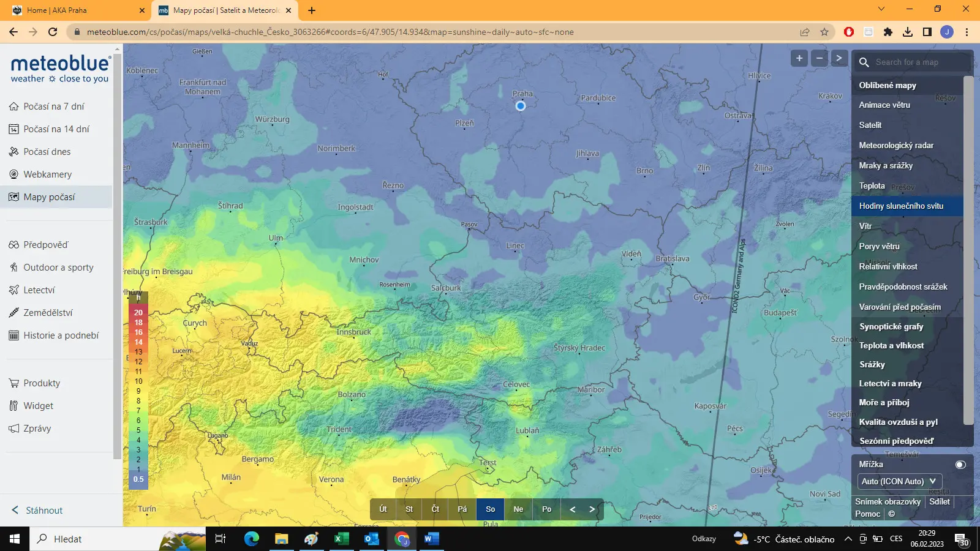
Task: Toggle the Mřížka grid switch
Action: click(x=960, y=465)
